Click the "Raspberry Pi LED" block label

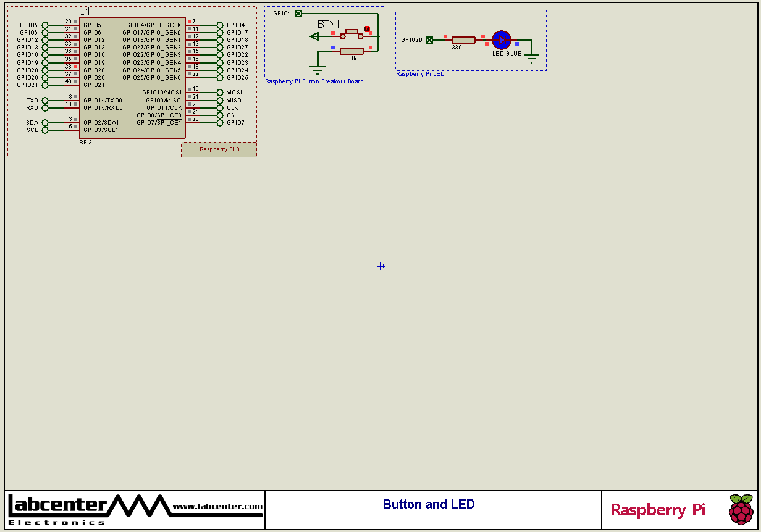click(x=420, y=74)
